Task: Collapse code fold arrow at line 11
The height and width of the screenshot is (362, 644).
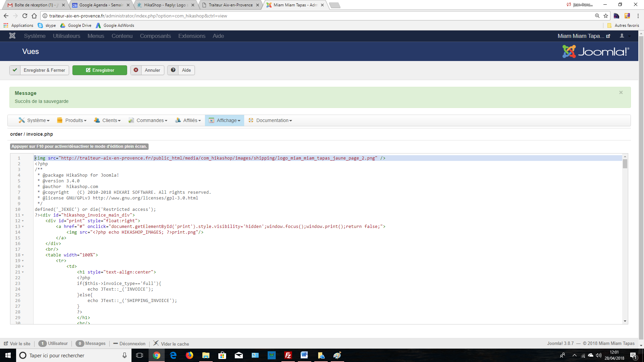Action: pyautogui.click(x=23, y=215)
